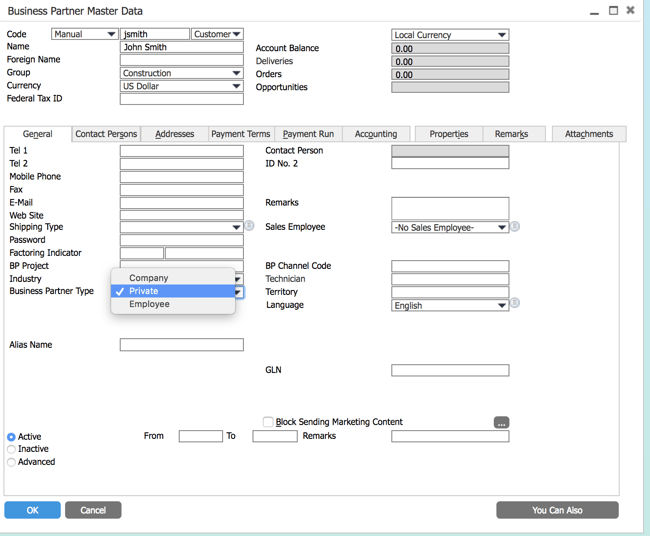Select the Active radio button
Viewport: 650px width, 536px height.
pos(11,437)
